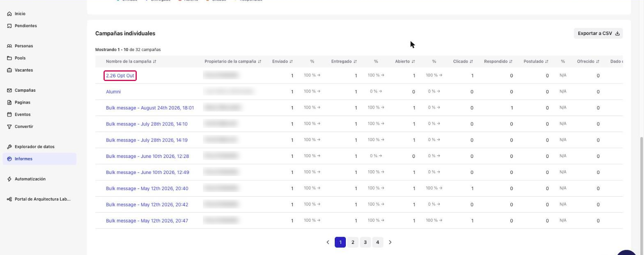Screen dimensions: 644x255
Task: Sort by Postulado column arrows
Action: (x=547, y=62)
